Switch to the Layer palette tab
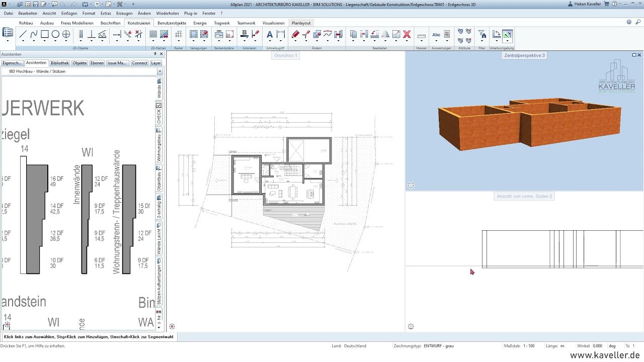 click(156, 63)
